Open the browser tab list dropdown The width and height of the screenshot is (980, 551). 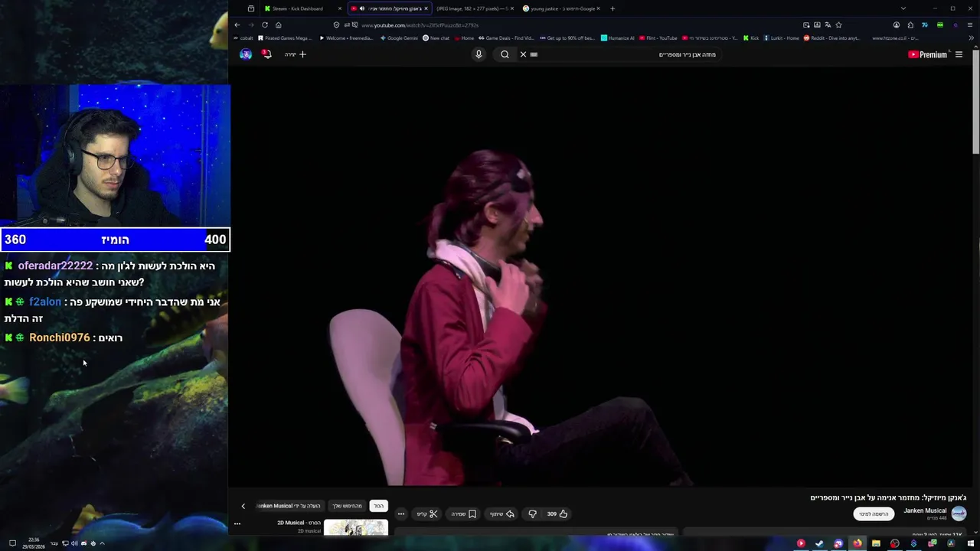click(903, 8)
